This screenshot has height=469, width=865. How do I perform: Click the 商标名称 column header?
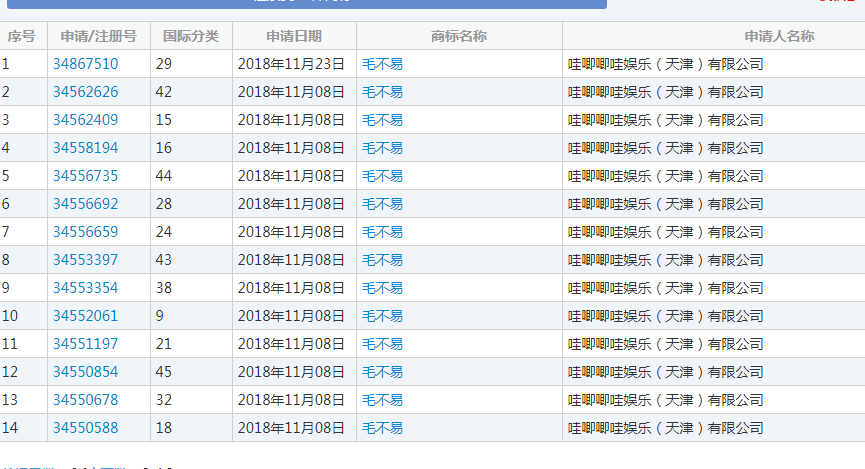(x=459, y=36)
